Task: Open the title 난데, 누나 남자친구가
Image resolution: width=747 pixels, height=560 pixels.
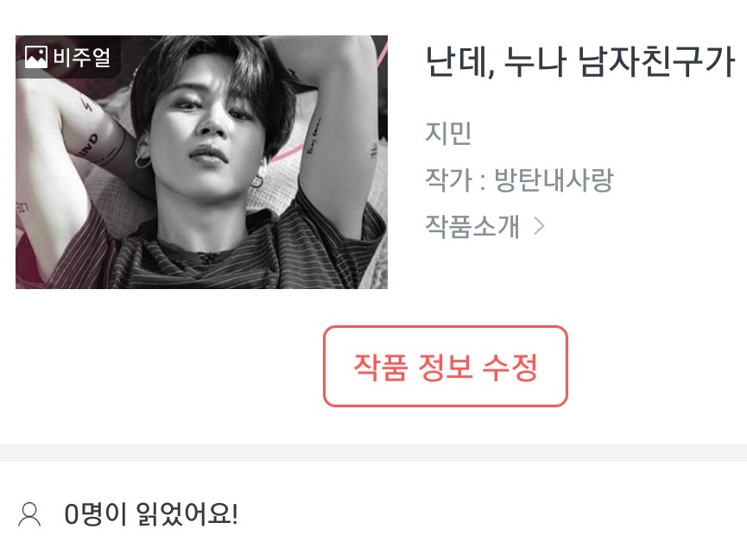Action: pos(579,62)
